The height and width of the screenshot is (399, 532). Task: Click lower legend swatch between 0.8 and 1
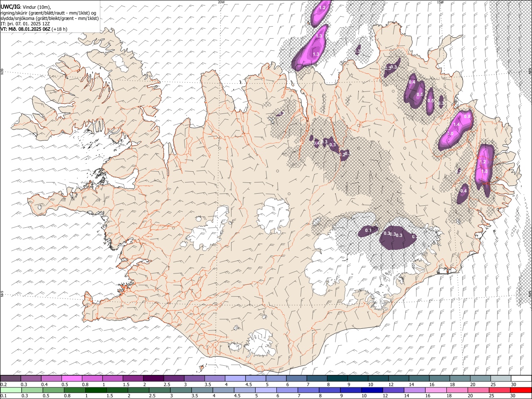pyautogui.click(x=74, y=390)
